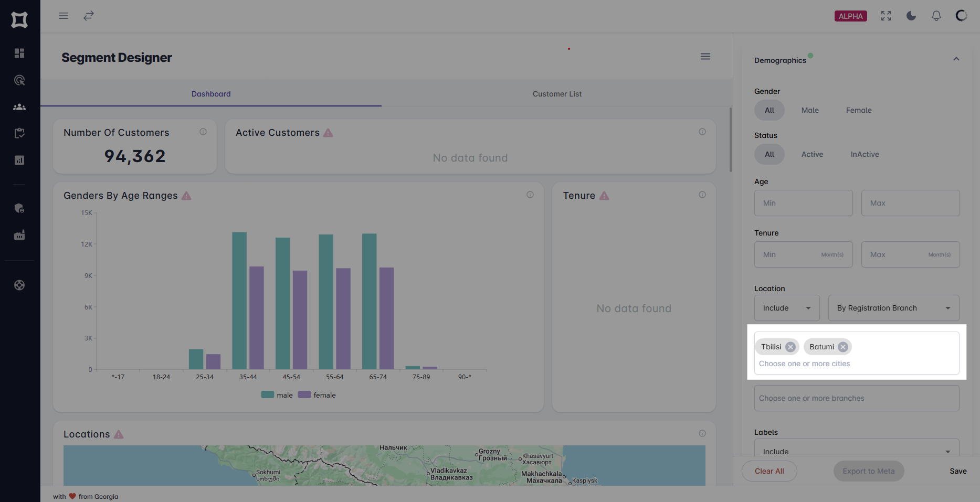Remove the Tbilisi city chip

791,346
